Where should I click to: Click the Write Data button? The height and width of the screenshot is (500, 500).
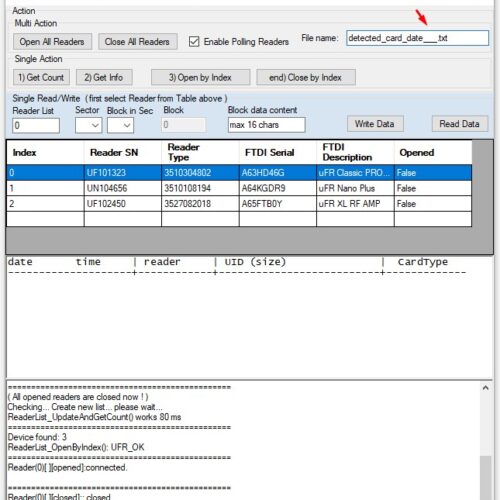coord(375,124)
